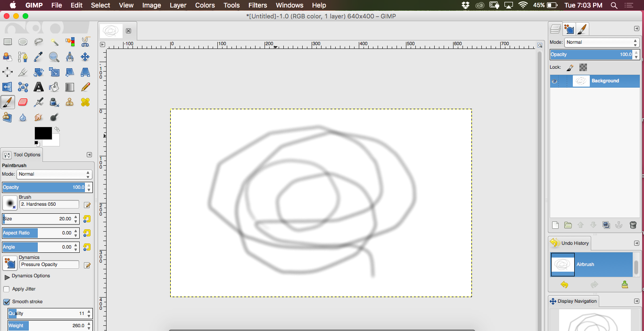Open the Filters menu

coord(257,5)
